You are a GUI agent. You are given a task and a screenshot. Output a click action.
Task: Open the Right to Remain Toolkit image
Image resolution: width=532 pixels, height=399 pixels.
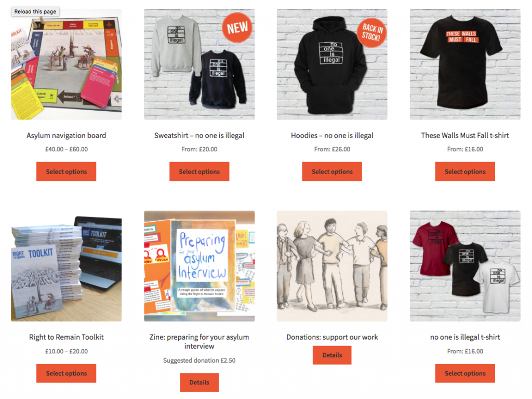(66, 266)
